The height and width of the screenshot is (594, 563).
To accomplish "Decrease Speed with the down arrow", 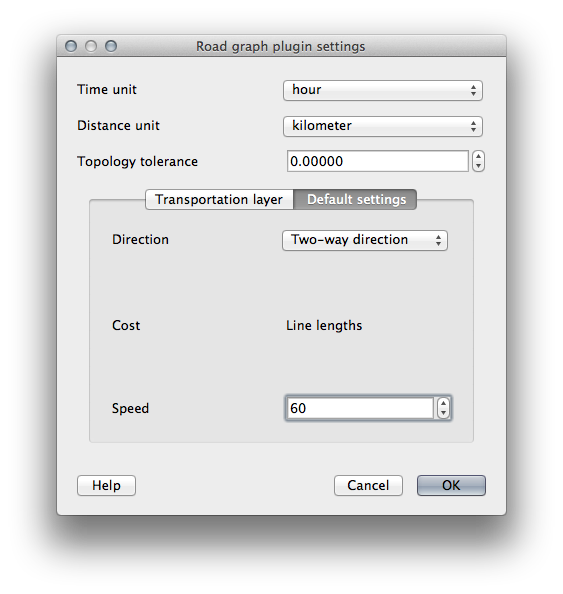I will [x=443, y=413].
